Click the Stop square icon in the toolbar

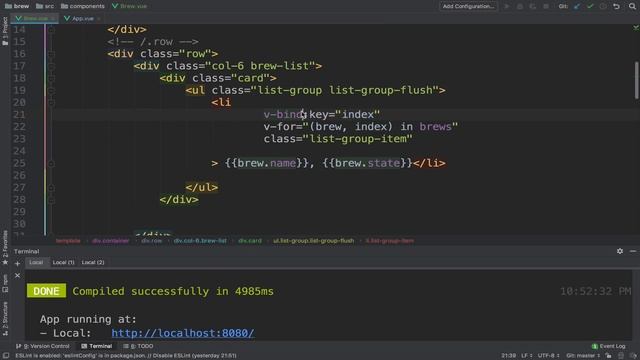coord(546,6)
